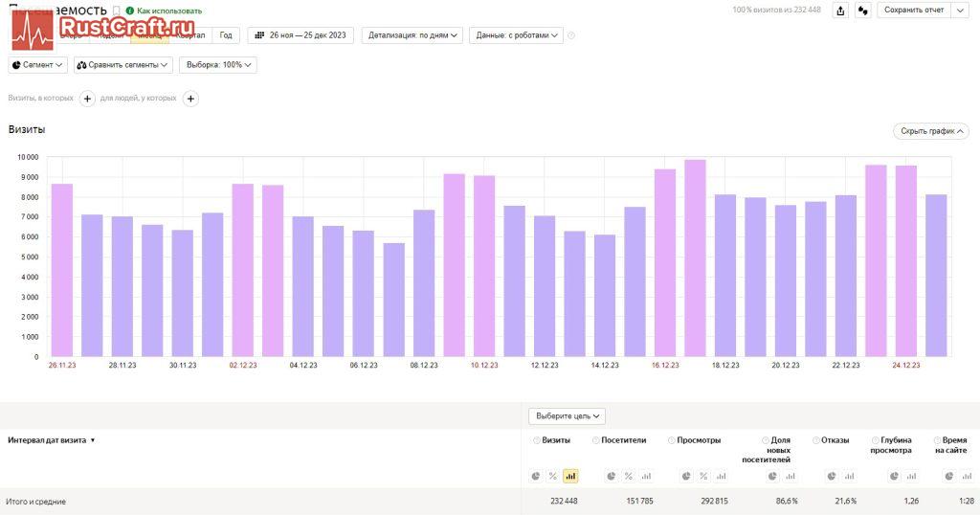Add people condition with second plus button
980x515 pixels.
tap(190, 98)
